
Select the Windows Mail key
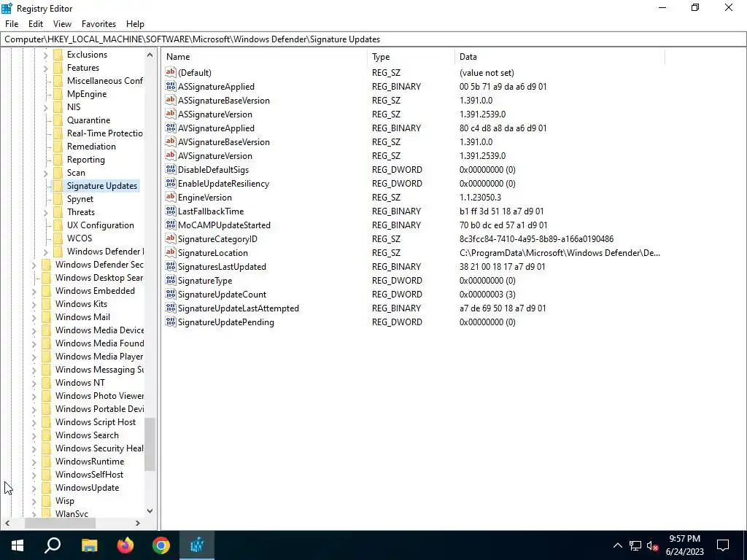tap(82, 317)
